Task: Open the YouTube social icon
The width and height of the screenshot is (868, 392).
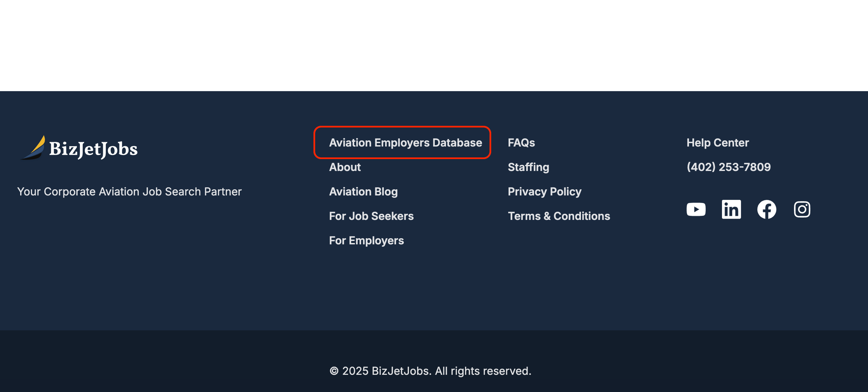Action: (x=696, y=209)
